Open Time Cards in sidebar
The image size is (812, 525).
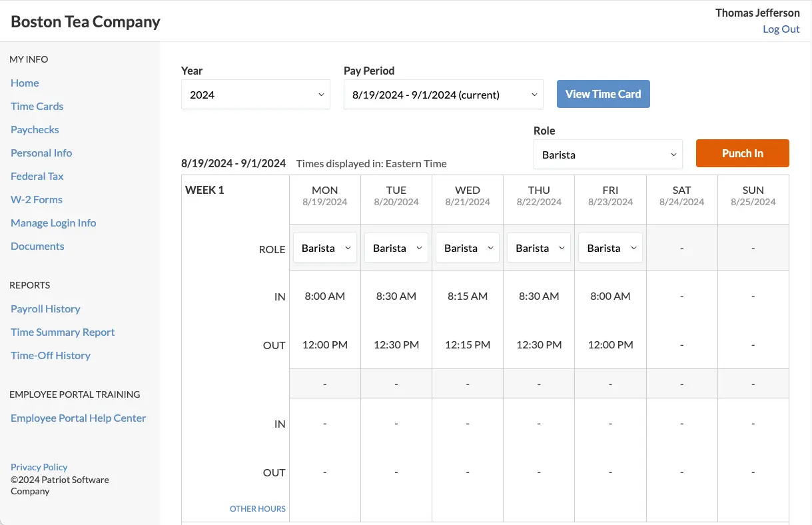point(37,107)
